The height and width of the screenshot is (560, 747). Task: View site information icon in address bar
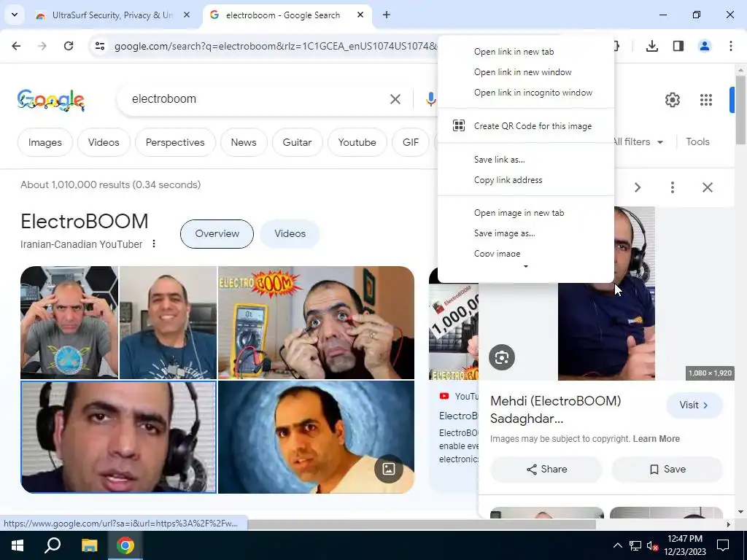click(x=99, y=46)
